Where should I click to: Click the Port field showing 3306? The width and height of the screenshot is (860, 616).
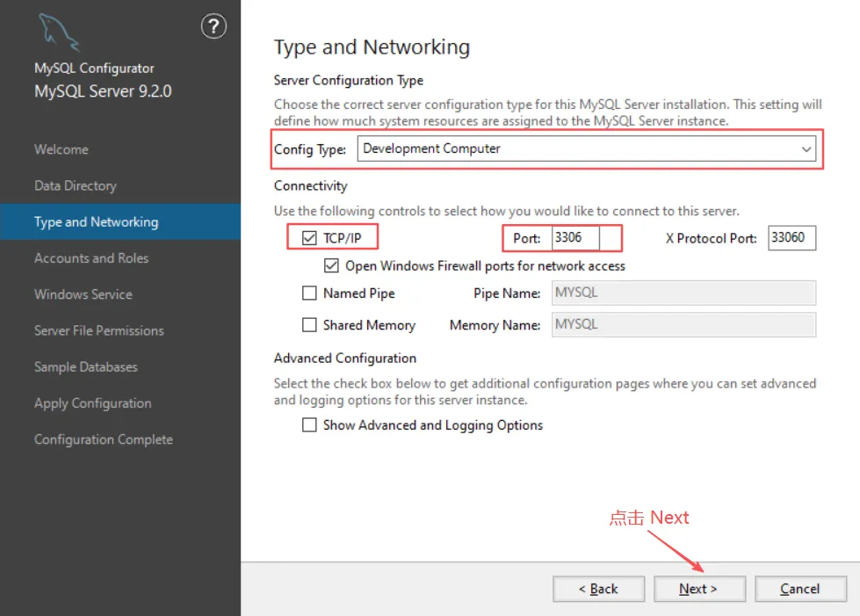(575, 237)
